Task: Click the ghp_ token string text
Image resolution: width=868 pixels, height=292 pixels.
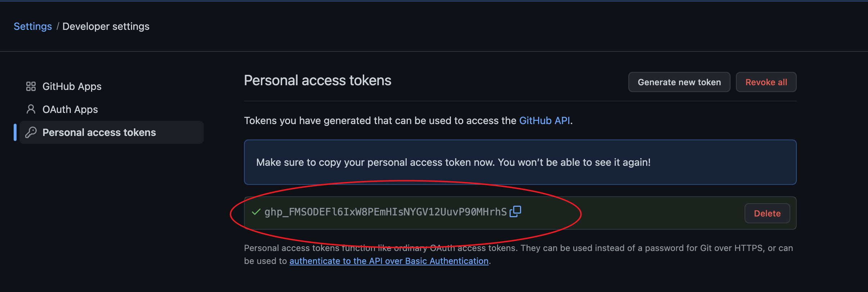Action: click(x=385, y=212)
